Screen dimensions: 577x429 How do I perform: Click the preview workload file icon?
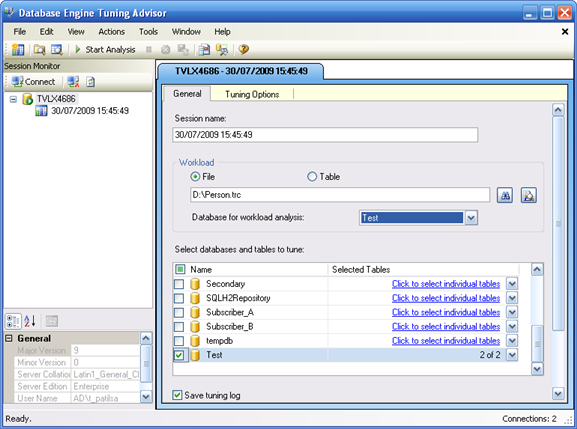[x=528, y=195]
